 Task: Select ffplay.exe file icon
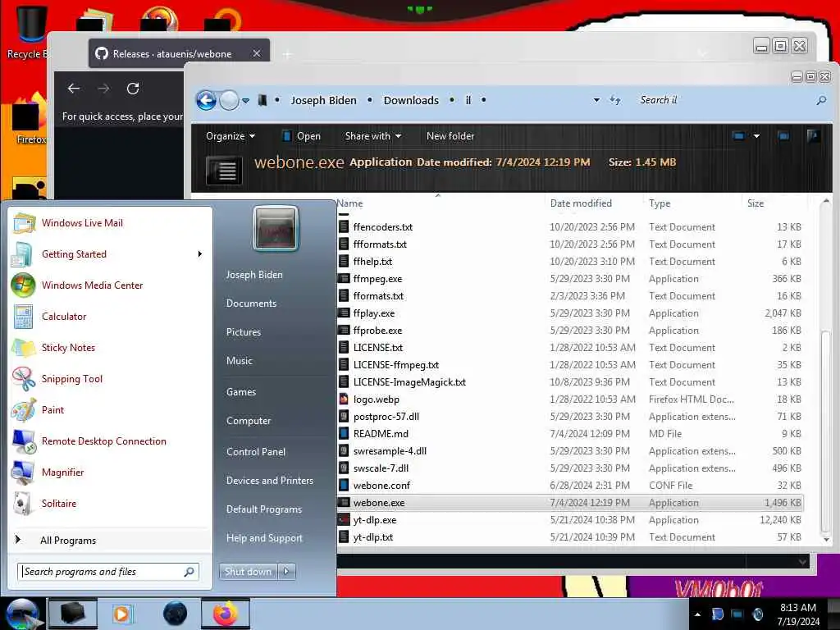[x=344, y=313]
